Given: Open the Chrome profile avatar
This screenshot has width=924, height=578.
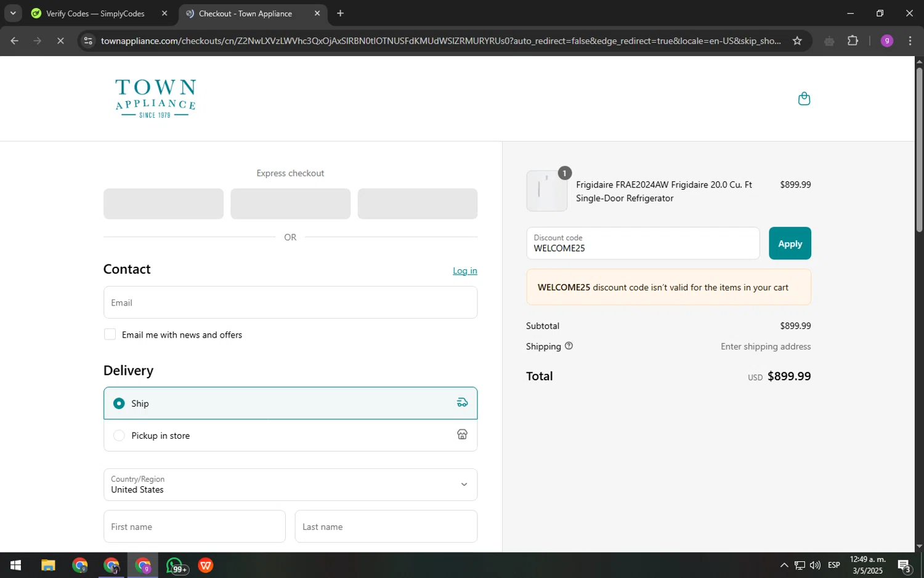Looking at the screenshot, I should pos(887,41).
